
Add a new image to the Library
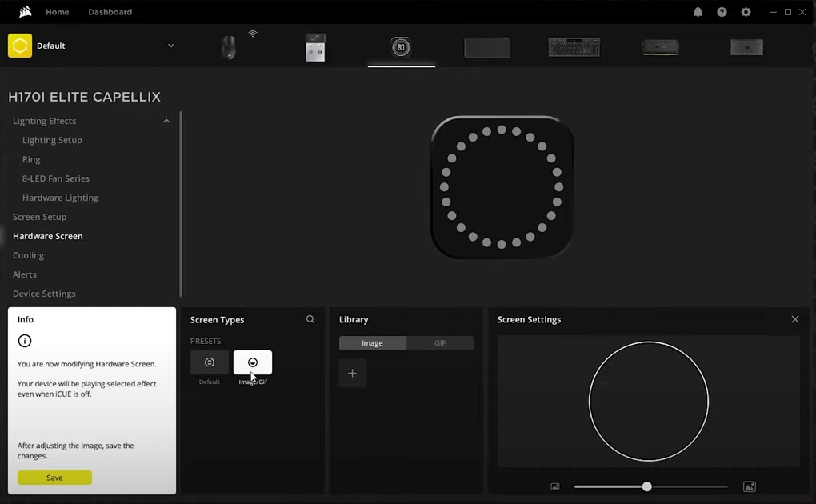[x=352, y=373]
